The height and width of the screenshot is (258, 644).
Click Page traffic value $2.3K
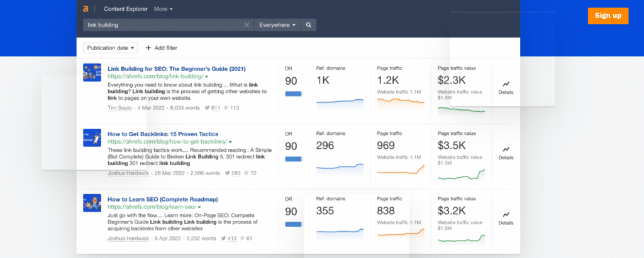pos(452,81)
